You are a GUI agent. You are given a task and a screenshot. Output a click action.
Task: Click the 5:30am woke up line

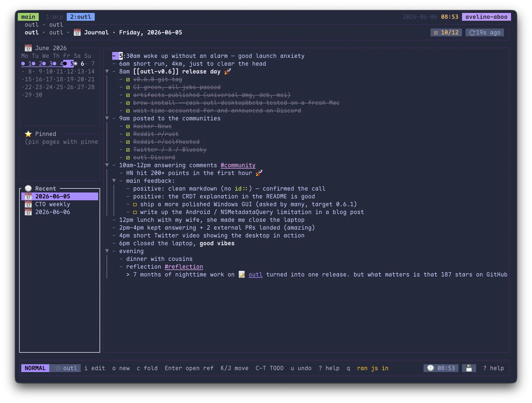click(212, 56)
